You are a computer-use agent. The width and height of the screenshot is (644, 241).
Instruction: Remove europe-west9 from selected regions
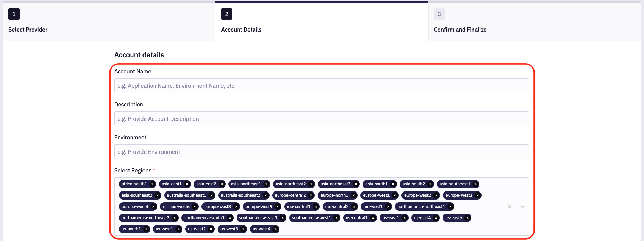click(x=278, y=207)
